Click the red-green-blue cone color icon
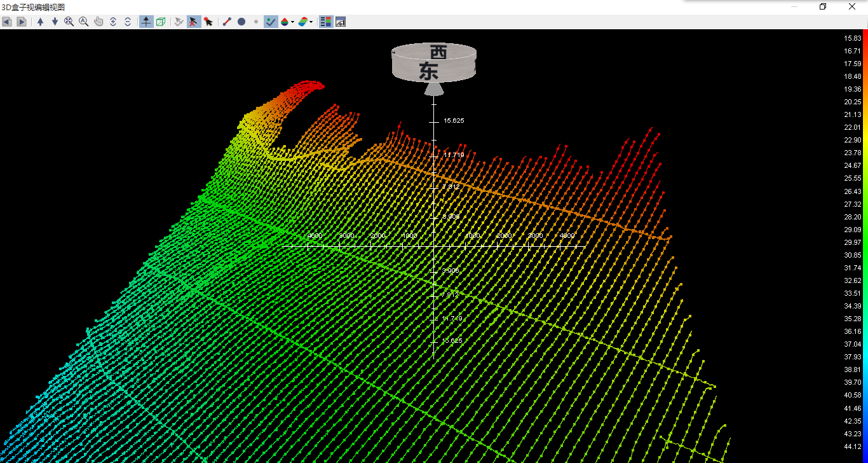868x463 pixels. tap(285, 22)
